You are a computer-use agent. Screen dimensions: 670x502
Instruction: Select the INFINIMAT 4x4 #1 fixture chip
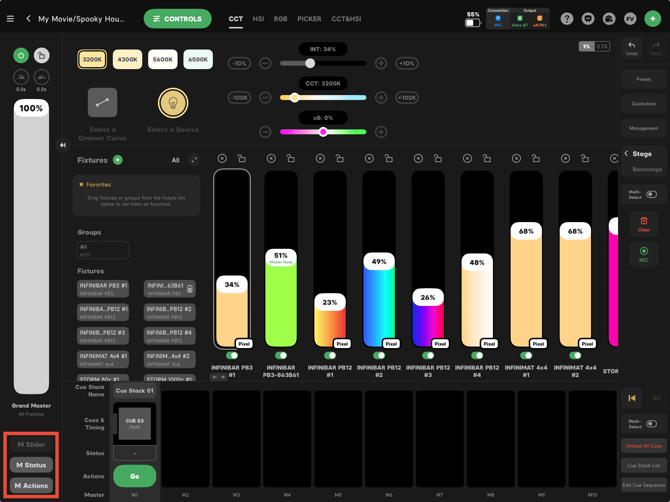coord(103,359)
